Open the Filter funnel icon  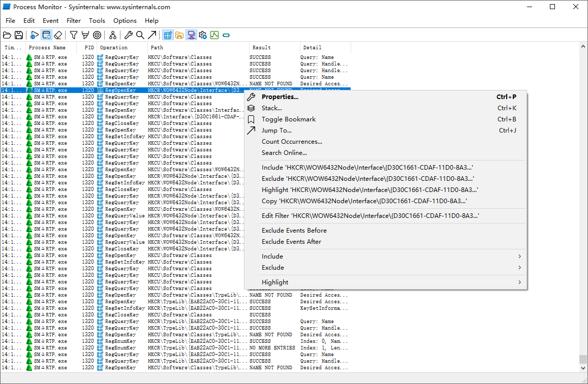point(74,35)
